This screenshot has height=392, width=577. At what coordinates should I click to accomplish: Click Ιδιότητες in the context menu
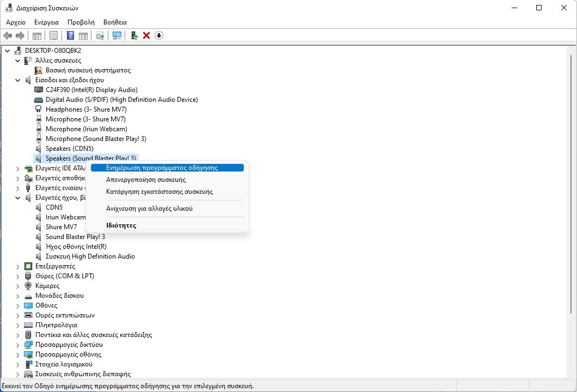(121, 225)
